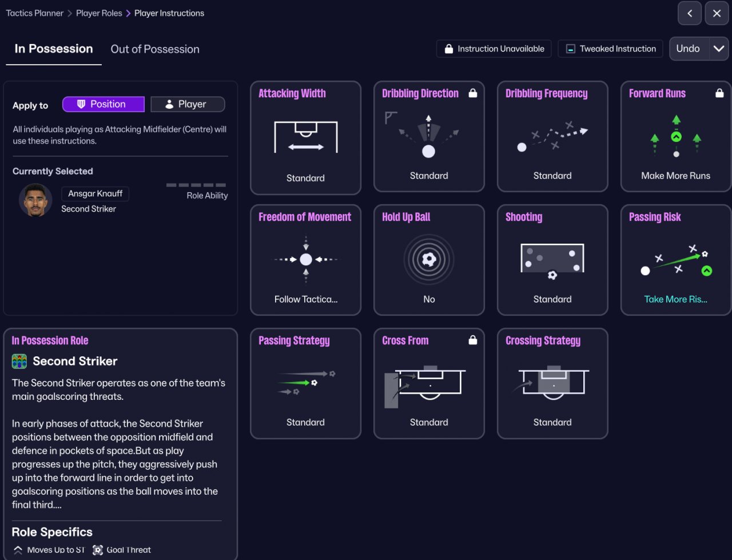The width and height of the screenshot is (732, 560).
Task: Click the Passing Risk card title
Action: click(x=655, y=217)
